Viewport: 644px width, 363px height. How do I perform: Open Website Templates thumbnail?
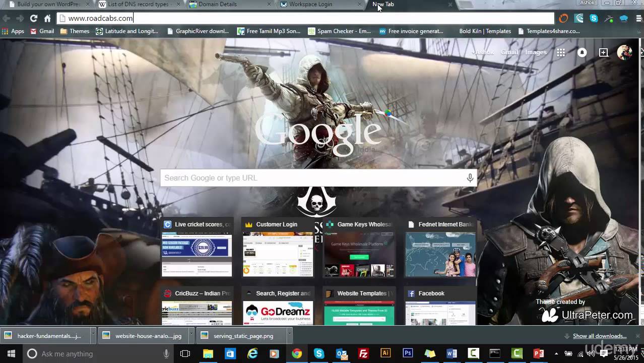click(359, 307)
